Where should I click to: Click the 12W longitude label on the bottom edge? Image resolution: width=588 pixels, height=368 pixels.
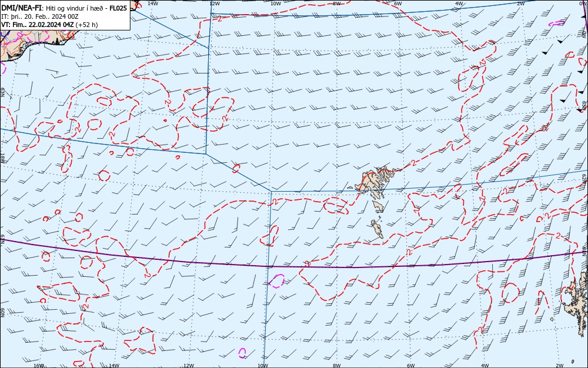(x=189, y=366)
